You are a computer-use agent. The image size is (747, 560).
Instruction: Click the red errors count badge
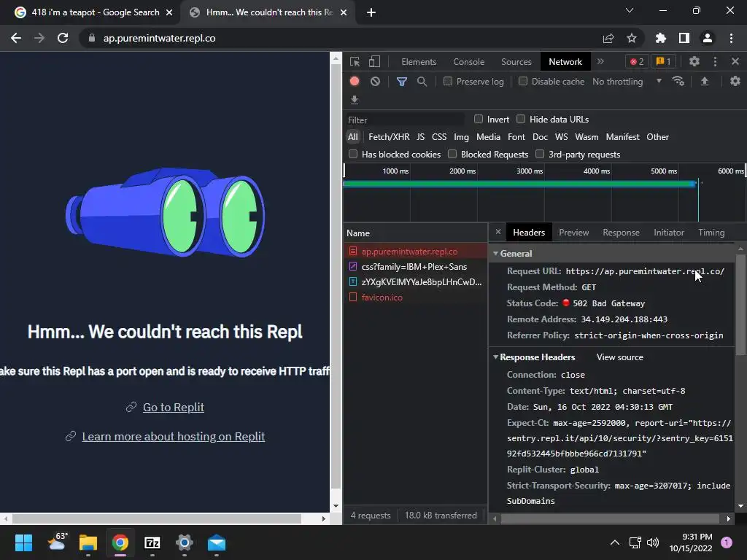click(x=637, y=61)
